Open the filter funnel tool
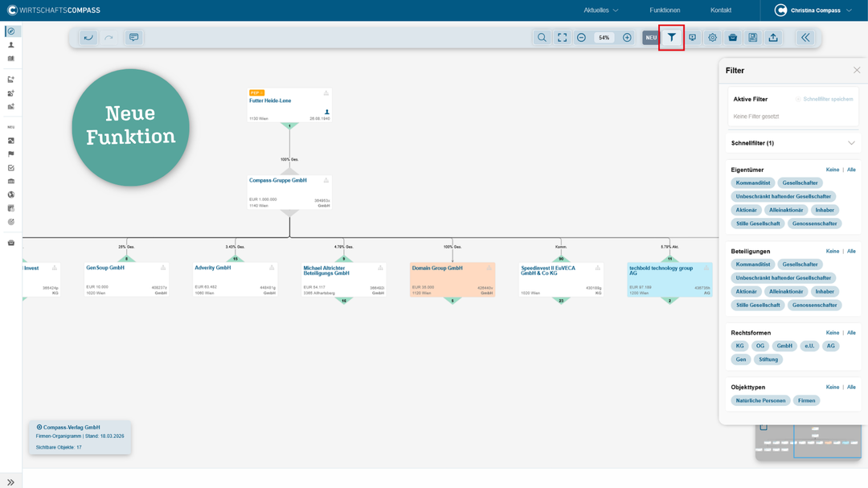Screen dimensions: 868x488 point(671,38)
